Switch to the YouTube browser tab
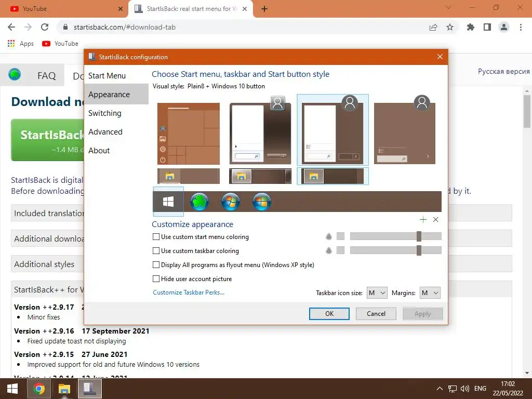532x399 pixels. [x=64, y=9]
